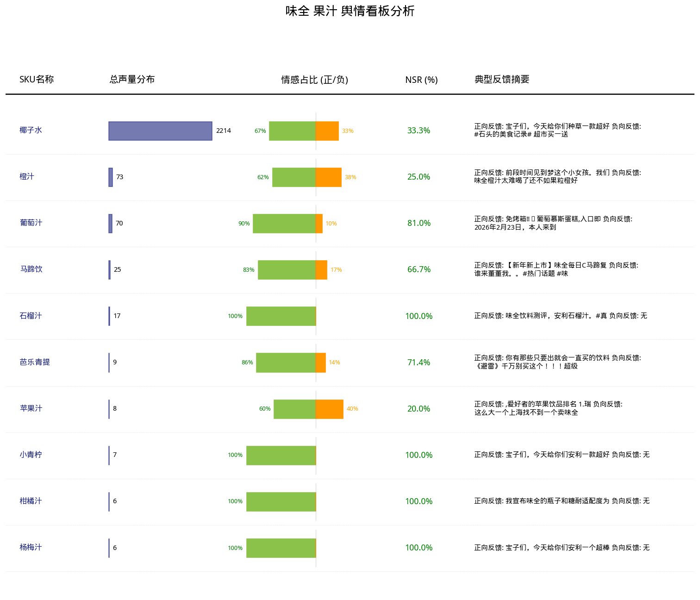The image size is (700, 600).
Task: Select the volume value 17 for 石榴汁
Action: 117,316
